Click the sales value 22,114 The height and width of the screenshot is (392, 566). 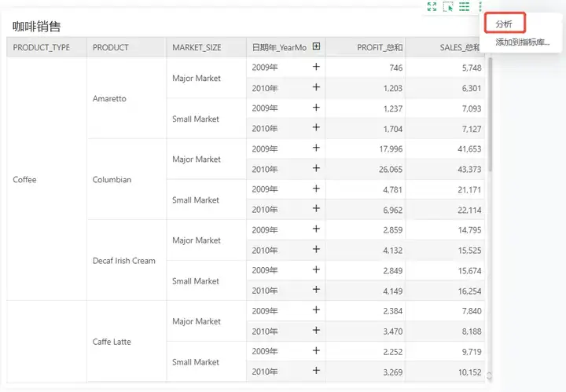click(x=469, y=210)
